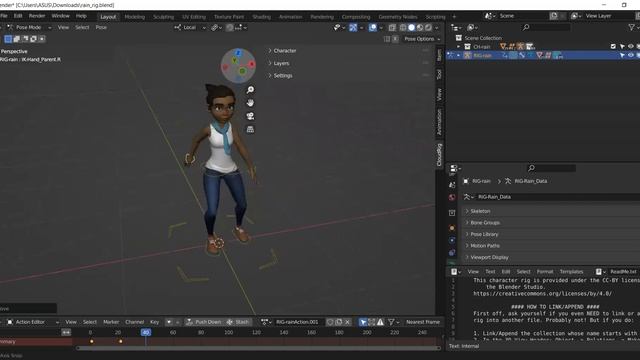Select solid viewport shading icon
This screenshot has width=640, height=360.
(411, 27)
